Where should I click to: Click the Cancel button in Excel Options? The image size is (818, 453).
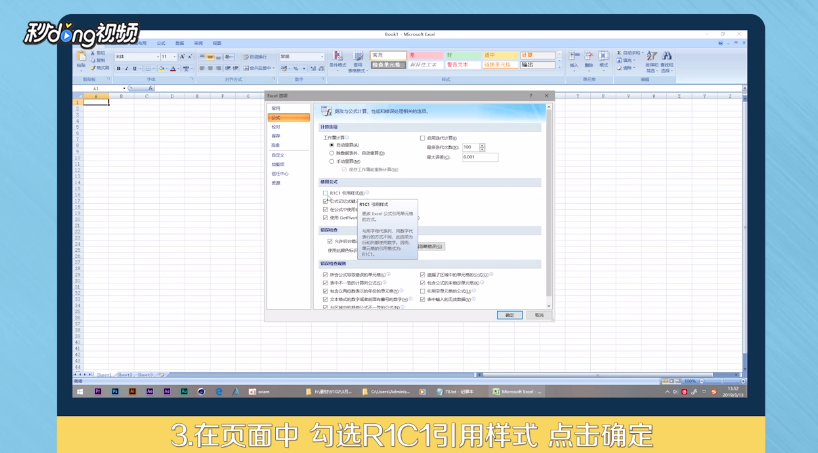[x=539, y=315]
